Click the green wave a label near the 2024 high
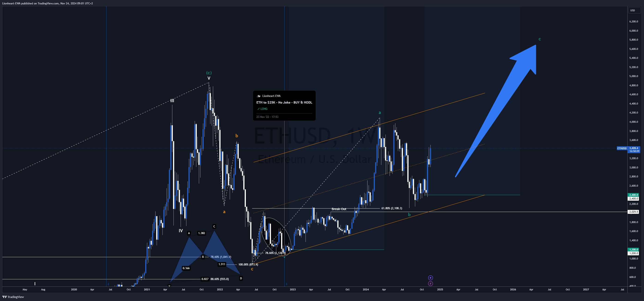 379,113
